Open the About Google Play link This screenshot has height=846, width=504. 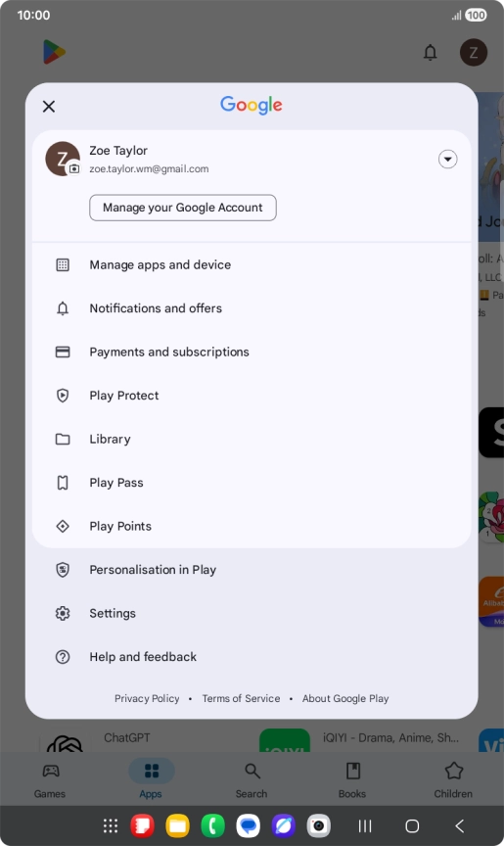click(345, 698)
